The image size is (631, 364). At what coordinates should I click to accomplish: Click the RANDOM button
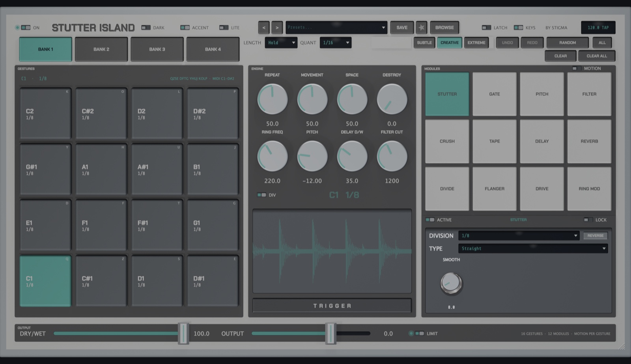point(568,43)
